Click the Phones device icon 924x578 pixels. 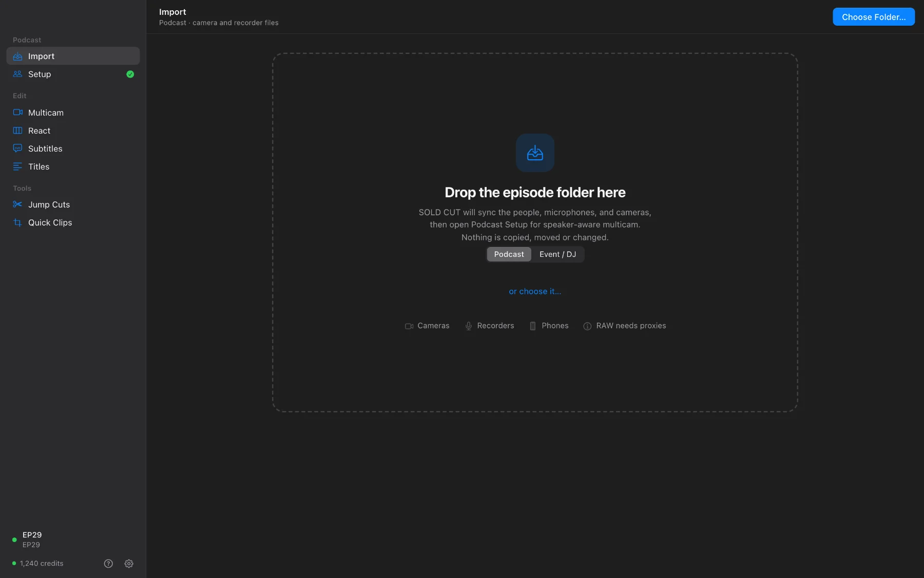pyautogui.click(x=533, y=326)
